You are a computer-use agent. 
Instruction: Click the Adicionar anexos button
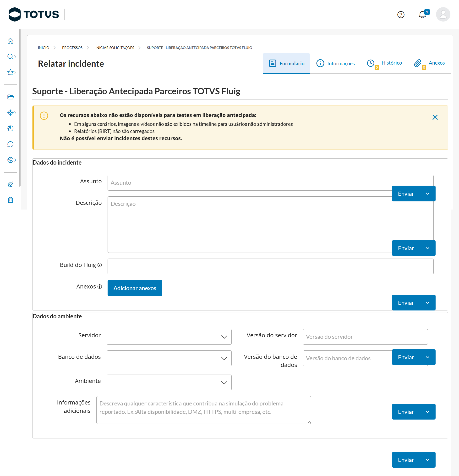pyautogui.click(x=135, y=288)
